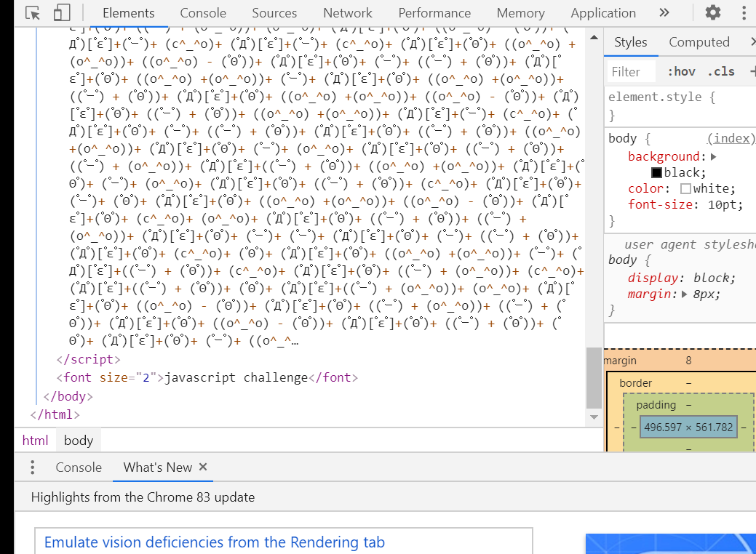Viewport: 756px width, 554px height.
Task: Activate the inspect element picker icon
Action: click(33, 13)
